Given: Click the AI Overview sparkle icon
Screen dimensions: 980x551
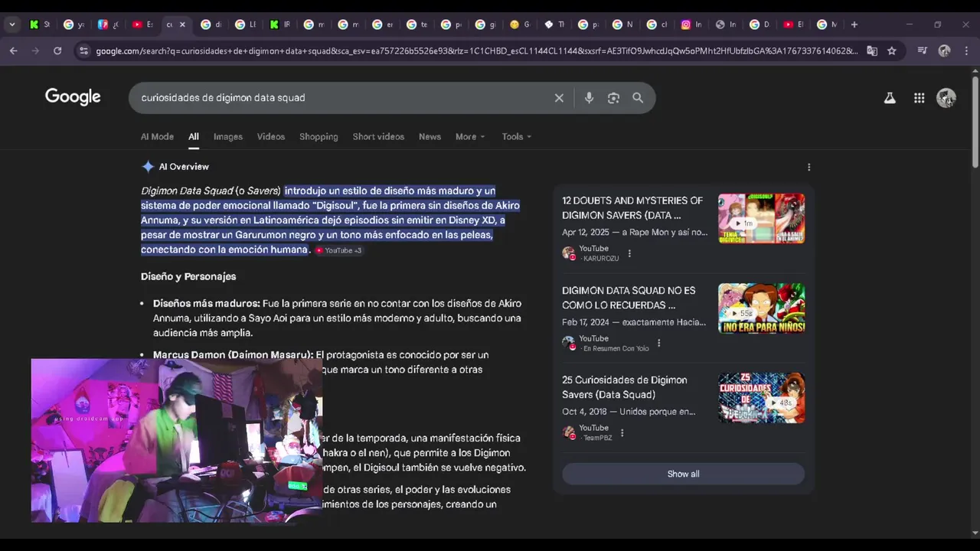Looking at the screenshot, I should pyautogui.click(x=148, y=167).
